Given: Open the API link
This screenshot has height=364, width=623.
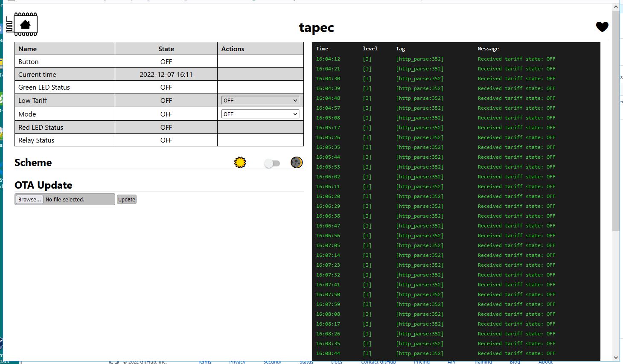Looking at the screenshot, I should pyautogui.click(x=451, y=361).
